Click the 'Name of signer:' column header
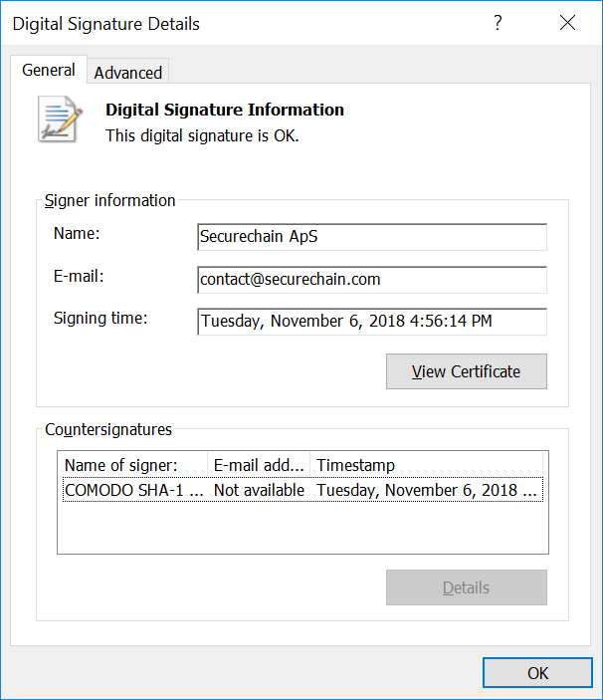 point(135,465)
